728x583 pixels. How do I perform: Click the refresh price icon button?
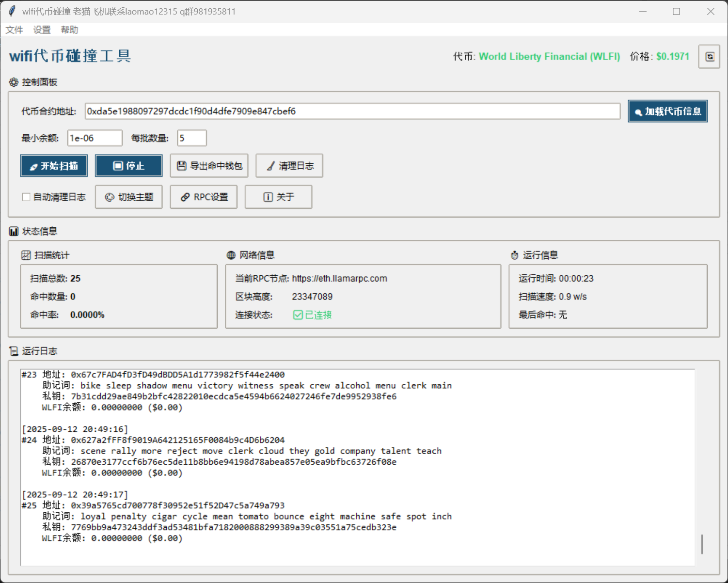tap(709, 57)
